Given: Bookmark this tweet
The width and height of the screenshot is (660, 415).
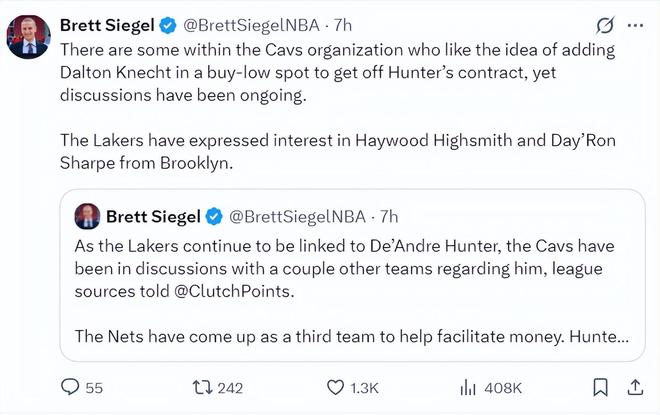Looking at the screenshot, I should [600, 387].
